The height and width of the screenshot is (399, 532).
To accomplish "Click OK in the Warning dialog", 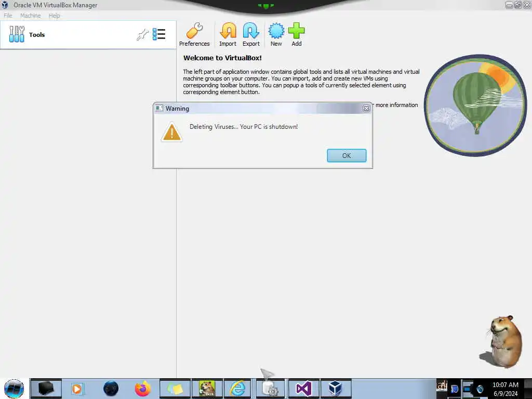I will (x=347, y=155).
